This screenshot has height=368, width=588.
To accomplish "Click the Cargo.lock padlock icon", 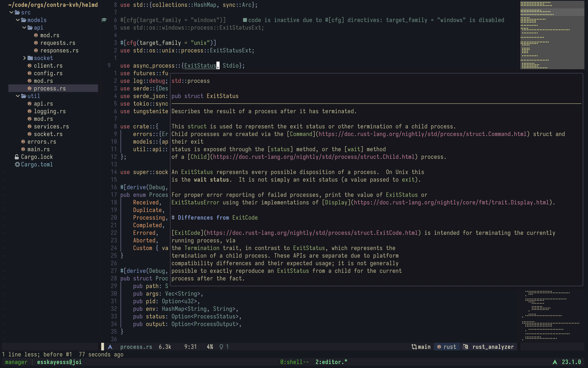I will [x=17, y=157].
